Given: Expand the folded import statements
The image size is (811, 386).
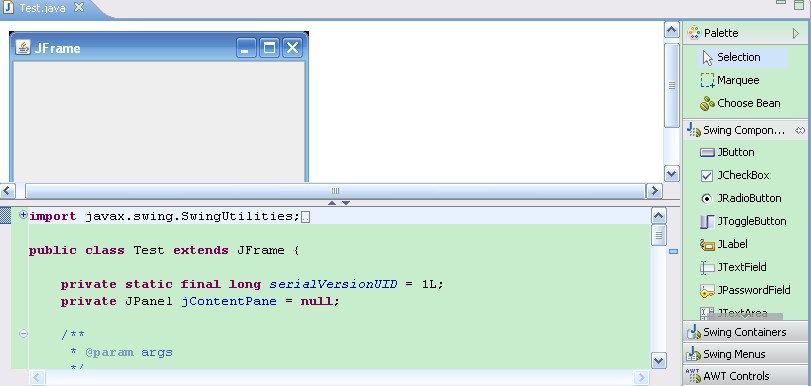Looking at the screenshot, I should click(x=23, y=215).
